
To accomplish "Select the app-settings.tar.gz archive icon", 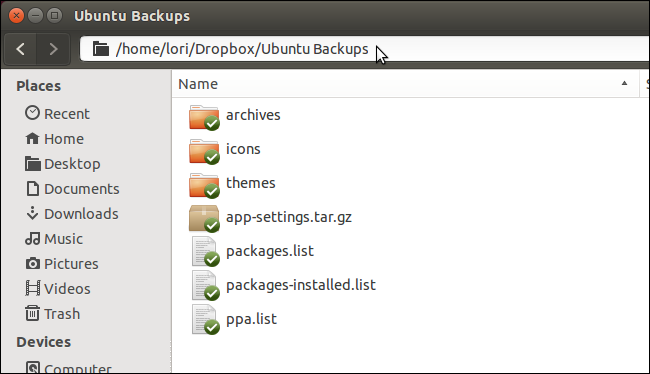I will pyautogui.click(x=204, y=219).
